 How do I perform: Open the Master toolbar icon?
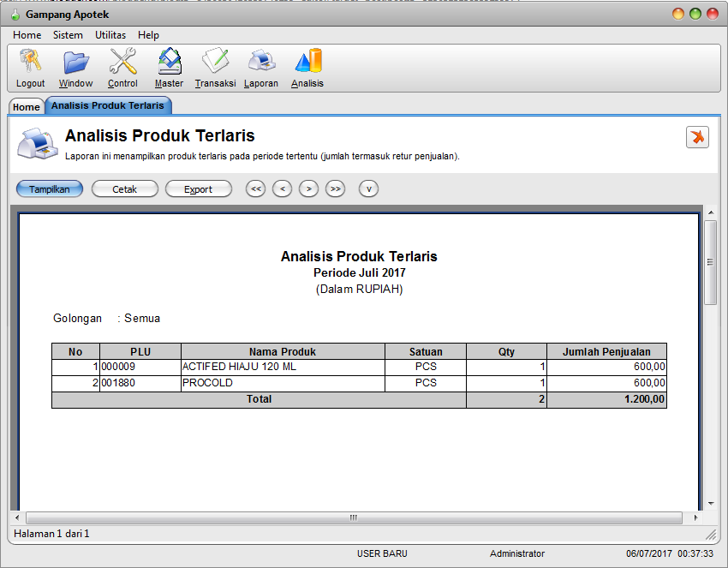coord(170,61)
